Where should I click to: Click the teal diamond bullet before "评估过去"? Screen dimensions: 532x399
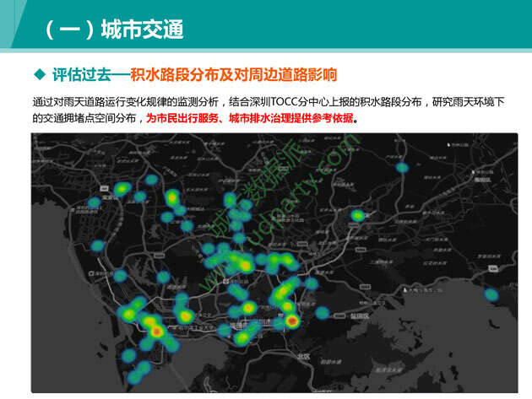[x=40, y=74]
